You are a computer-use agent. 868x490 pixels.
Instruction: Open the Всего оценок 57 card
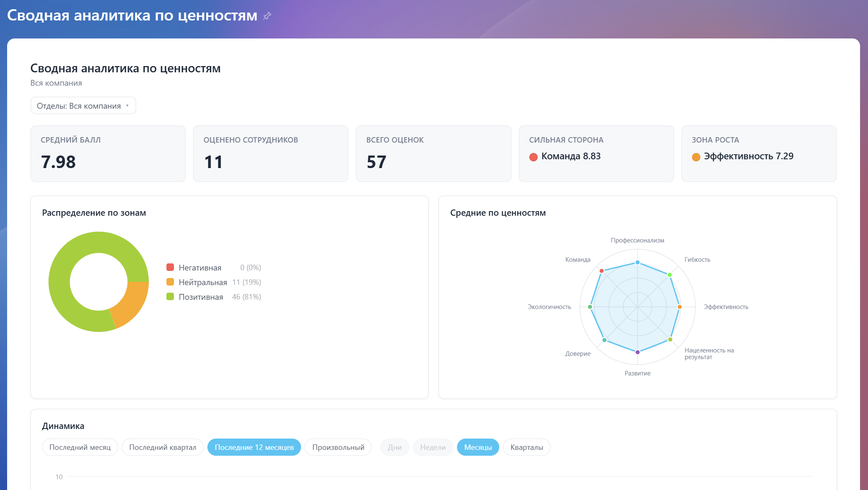(433, 153)
